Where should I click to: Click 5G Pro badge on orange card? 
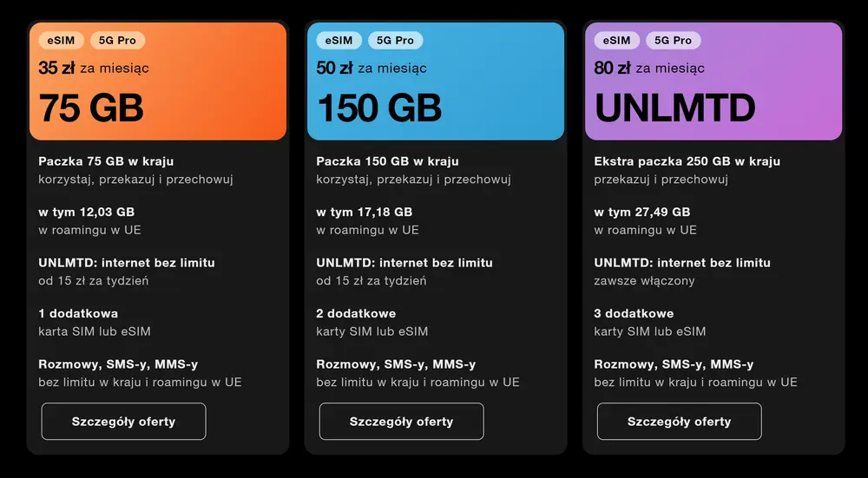[x=117, y=41]
